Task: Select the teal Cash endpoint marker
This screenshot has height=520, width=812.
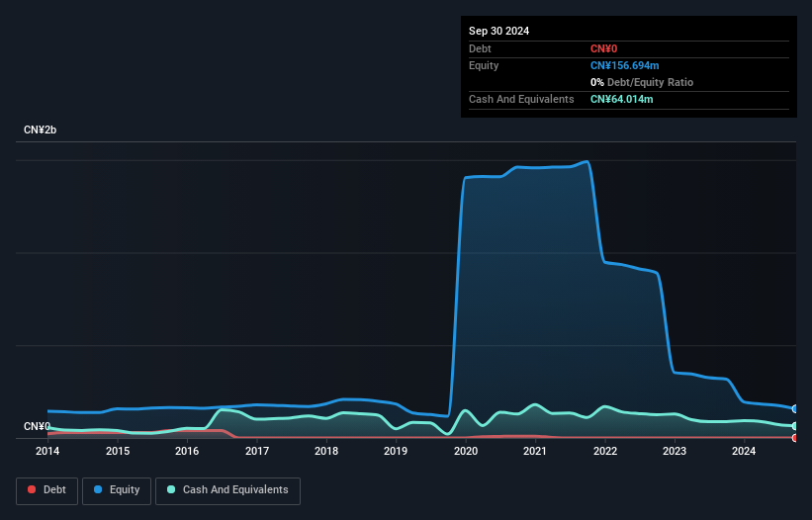Action: (x=795, y=426)
